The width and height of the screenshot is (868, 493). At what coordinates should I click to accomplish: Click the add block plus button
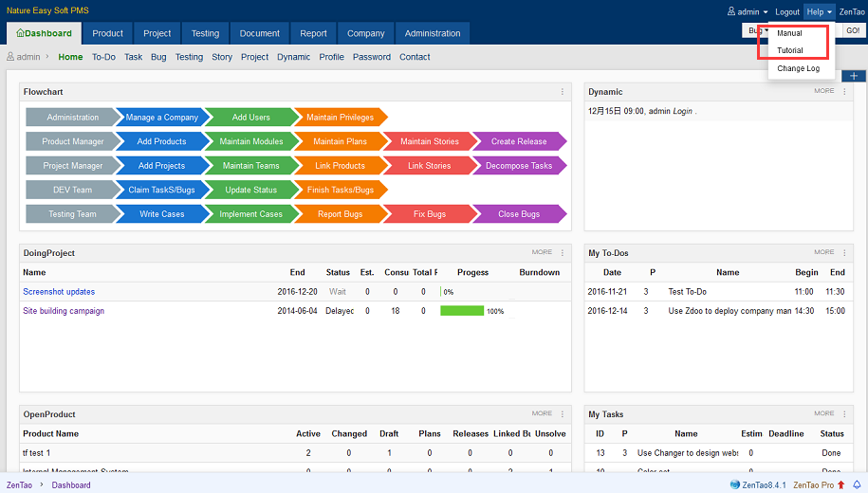point(854,76)
